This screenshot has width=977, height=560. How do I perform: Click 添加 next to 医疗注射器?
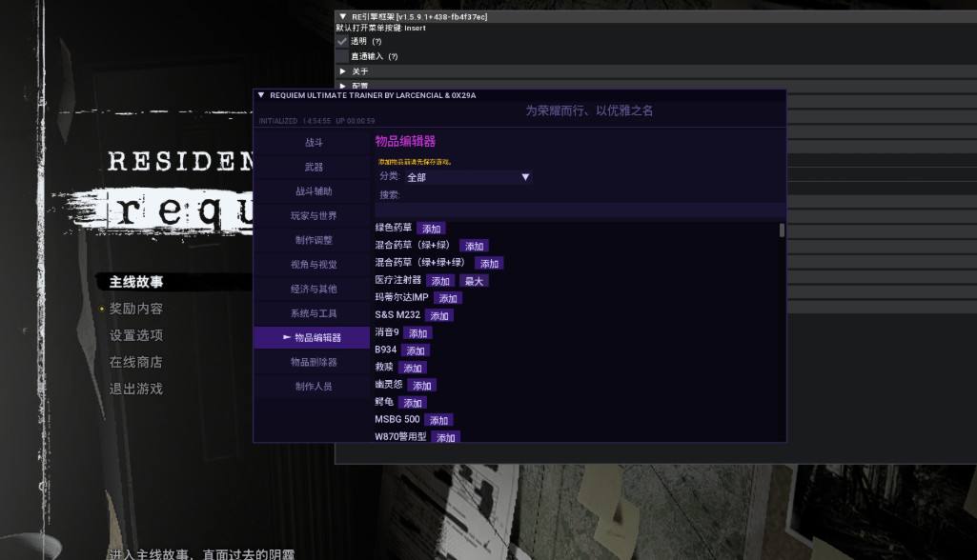tap(440, 281)
